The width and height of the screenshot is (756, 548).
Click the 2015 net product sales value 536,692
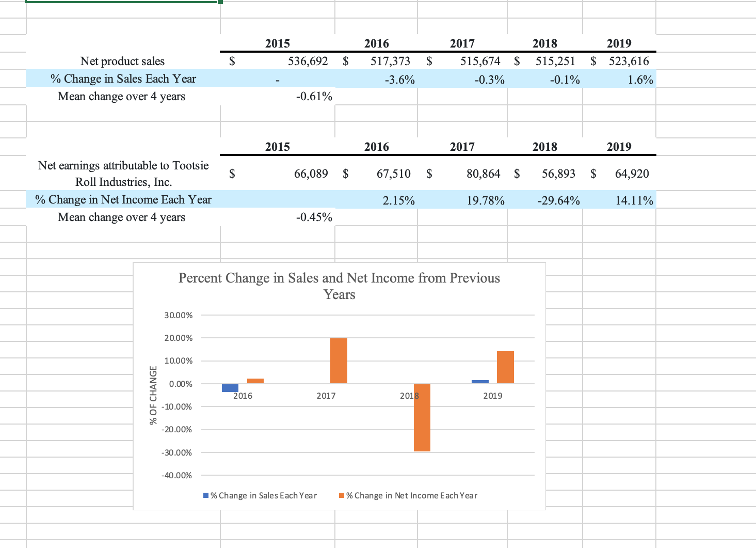[308, 61]
